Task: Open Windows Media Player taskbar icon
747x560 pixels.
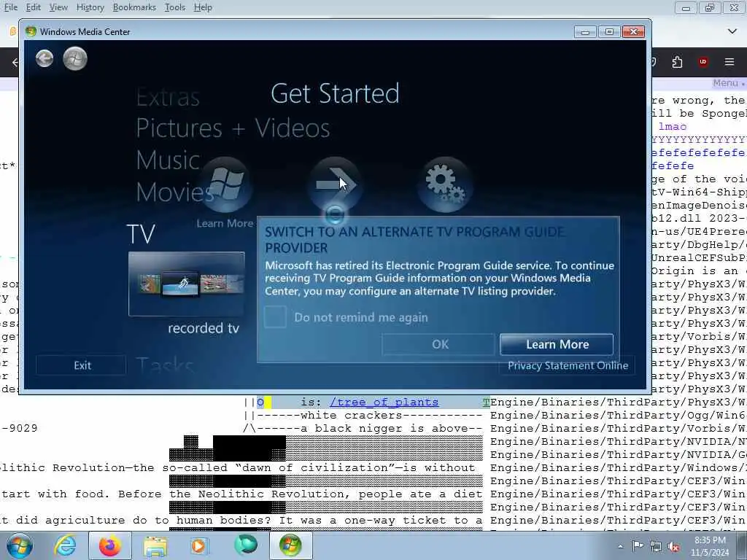Action: 200,545
